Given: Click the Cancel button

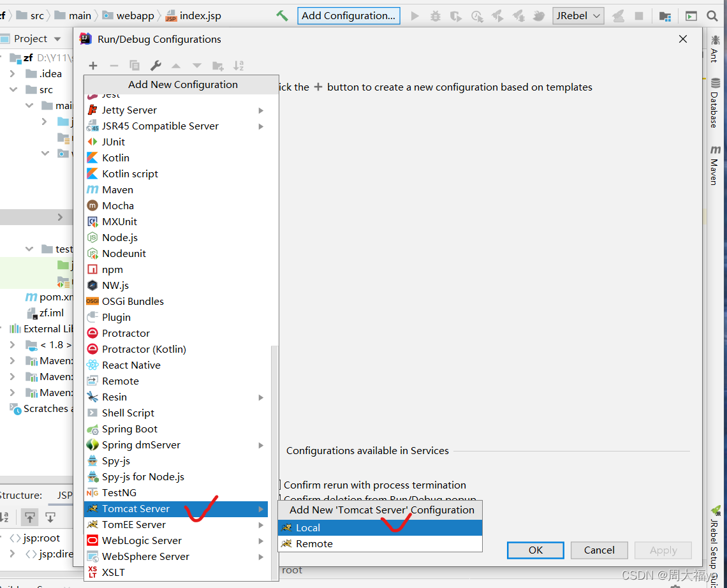Looking at the screenshot, I should click(599, 550).
